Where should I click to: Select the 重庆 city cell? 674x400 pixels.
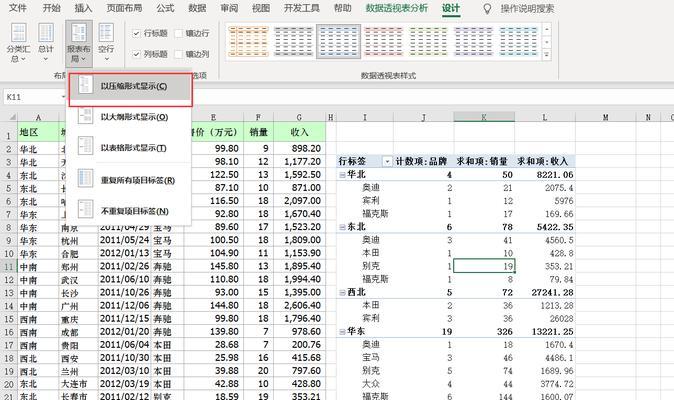coord(78,319)
